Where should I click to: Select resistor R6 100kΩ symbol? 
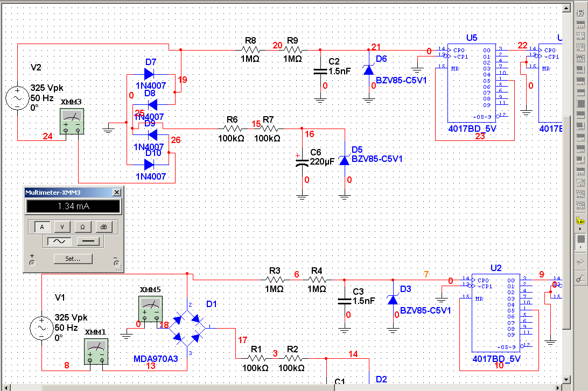(x=232, y=129)
